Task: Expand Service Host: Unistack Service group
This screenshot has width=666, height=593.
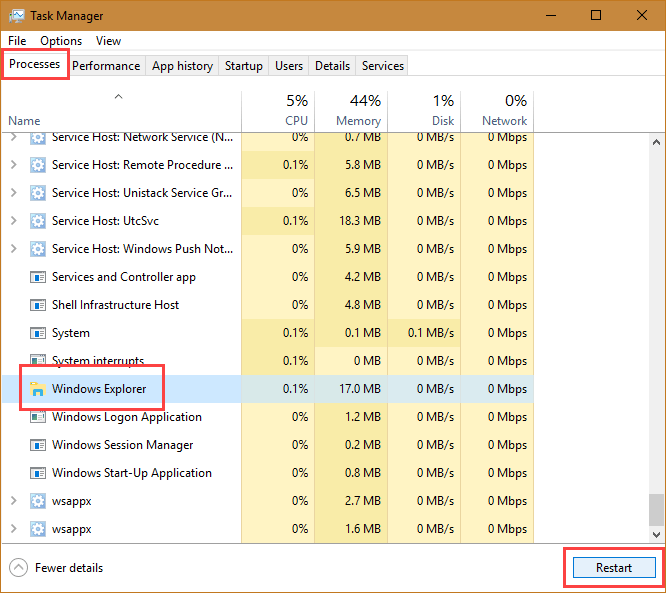Action: coord(14,193)
